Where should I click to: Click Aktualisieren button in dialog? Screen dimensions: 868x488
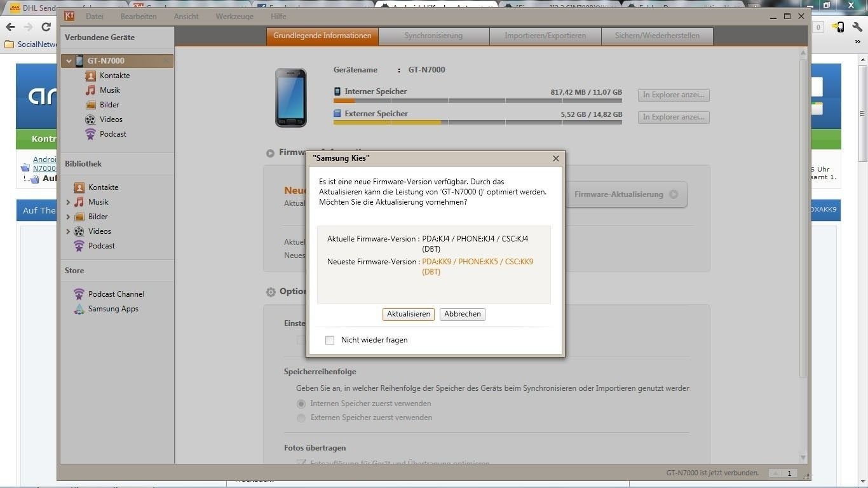409,315
